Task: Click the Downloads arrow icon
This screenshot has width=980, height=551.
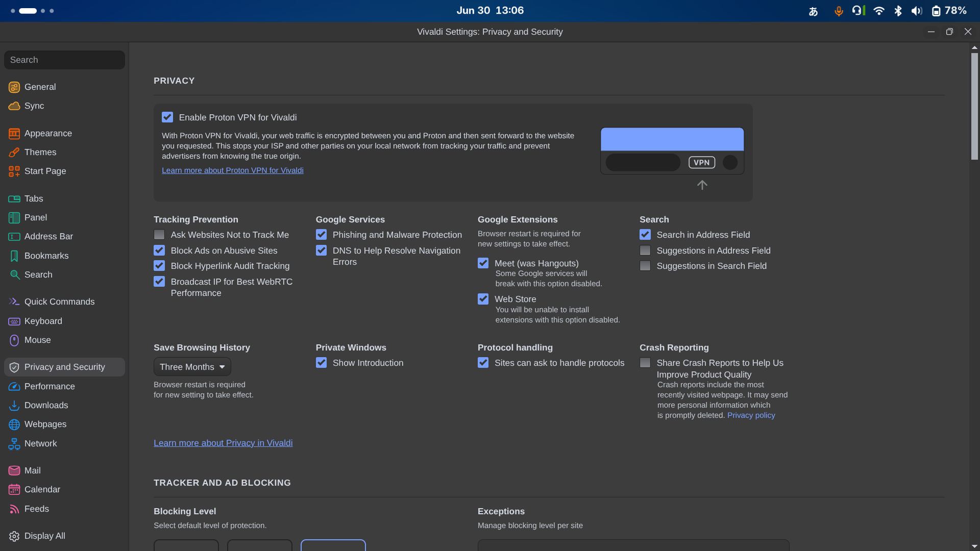Action: [14, 406]
